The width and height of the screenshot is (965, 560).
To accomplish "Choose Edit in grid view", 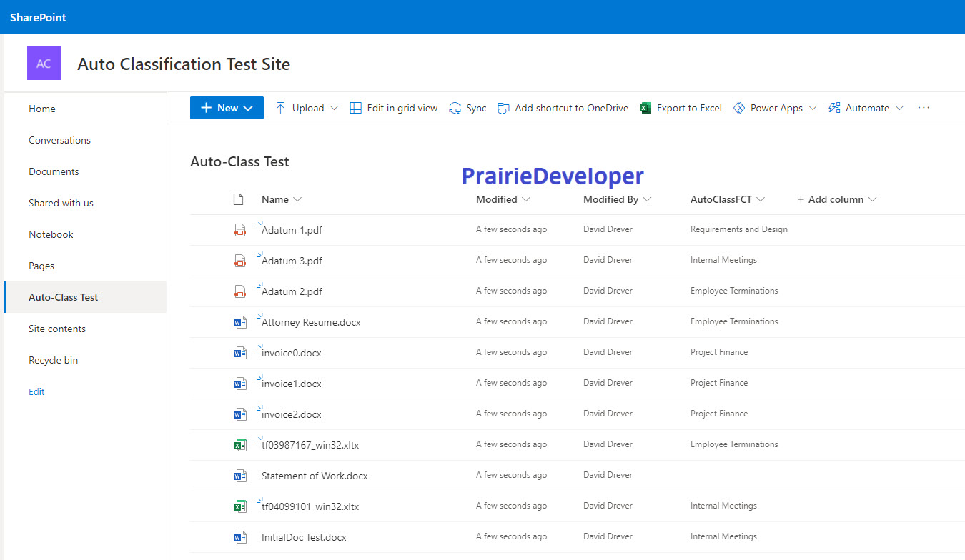I will click(x=393, y=108).
